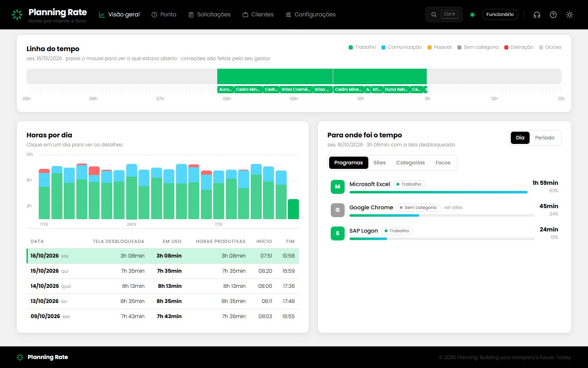Toggle the Trabalho category in the timeline legend

[x=362, y=47]
